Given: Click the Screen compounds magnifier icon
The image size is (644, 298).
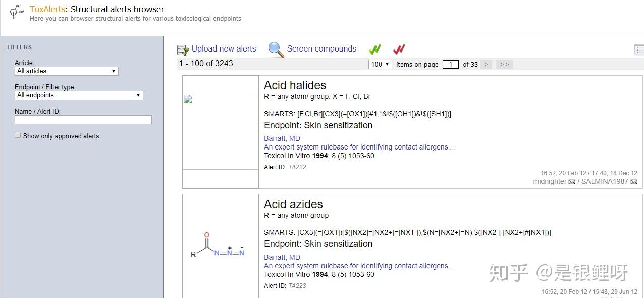Looking at the screenshot, I should click(x=276, y=49).
